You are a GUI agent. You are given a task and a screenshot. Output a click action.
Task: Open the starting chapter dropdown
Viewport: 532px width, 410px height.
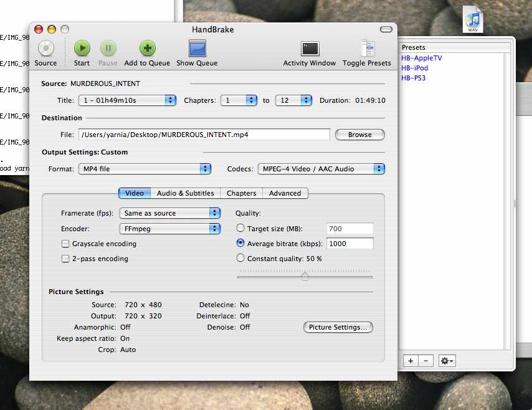239,100
